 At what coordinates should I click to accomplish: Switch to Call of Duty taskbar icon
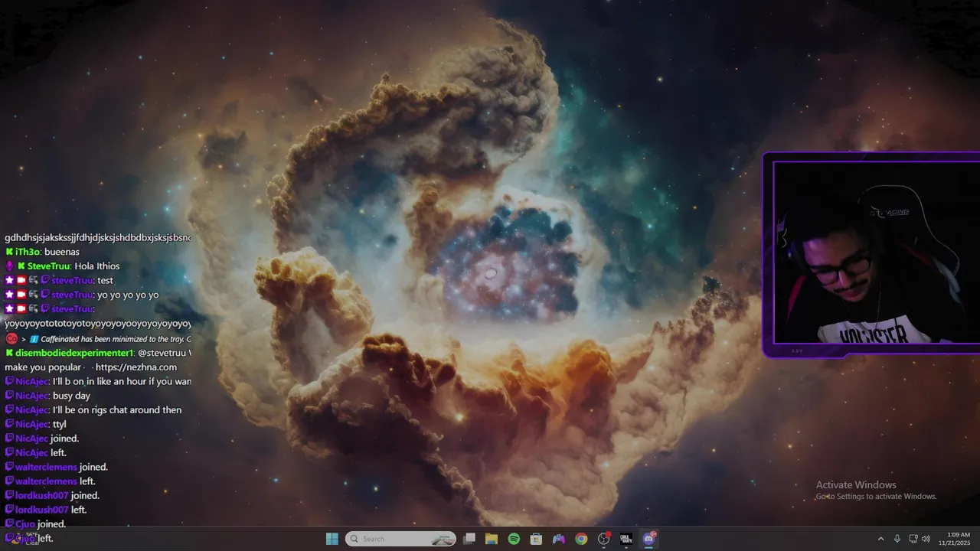click(626, 539)
